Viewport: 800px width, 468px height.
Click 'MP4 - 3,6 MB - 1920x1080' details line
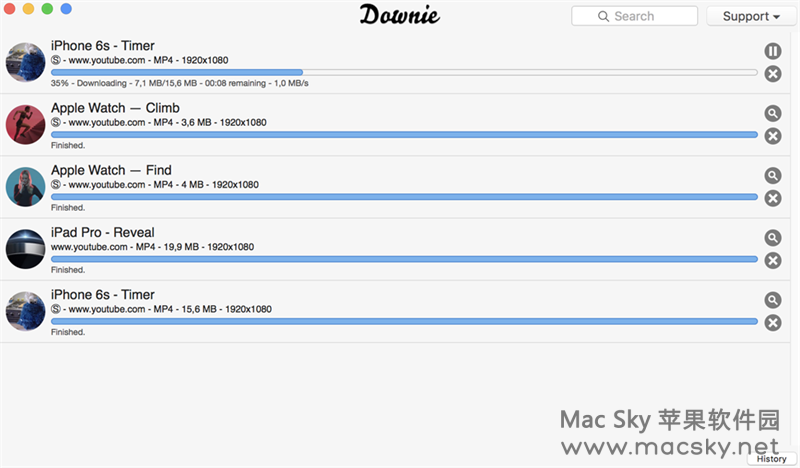pos(210,122)
